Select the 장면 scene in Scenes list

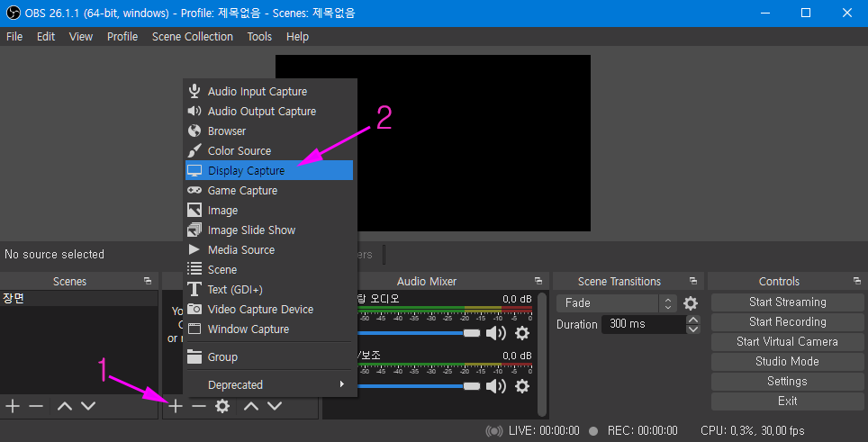point(79,299)
